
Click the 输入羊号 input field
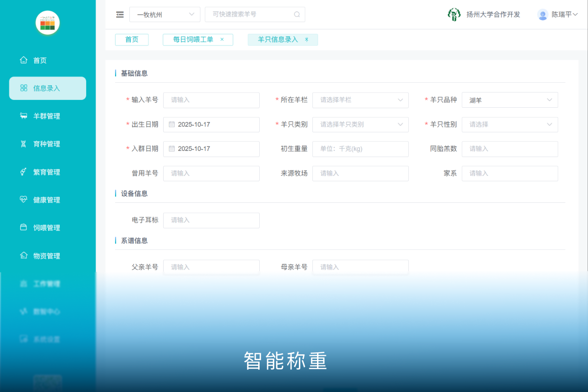[x=211, y=100]
